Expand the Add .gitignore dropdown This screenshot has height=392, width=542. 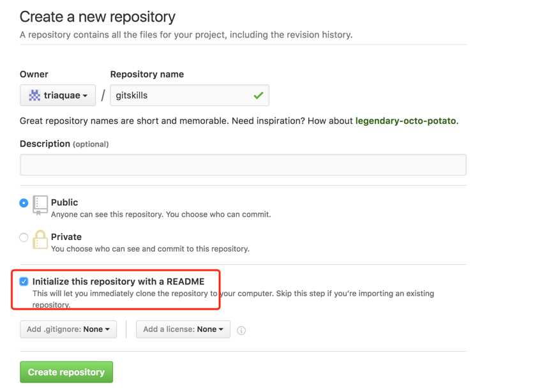(68, 329)
